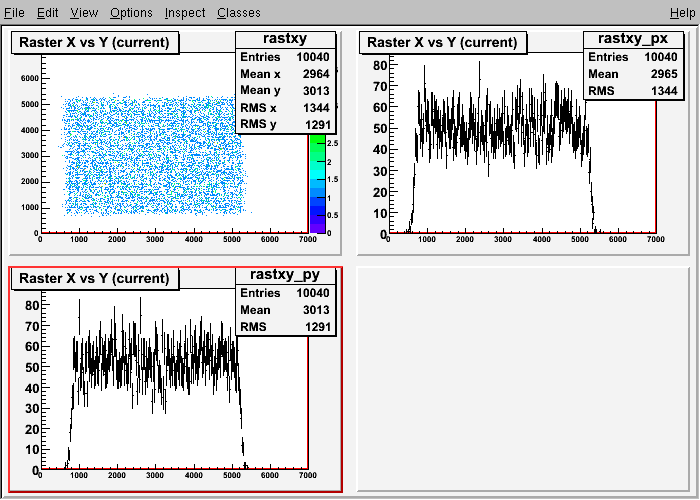Click the Mean 2965 row in rastxy_px
The height and width of the screenshot is (500, 700).
633,74
